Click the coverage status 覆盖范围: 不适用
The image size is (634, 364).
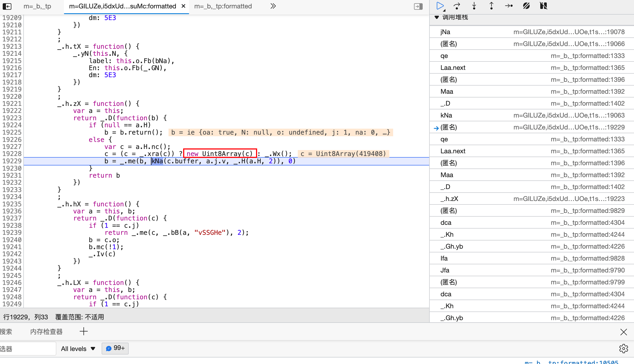(80, 317)
